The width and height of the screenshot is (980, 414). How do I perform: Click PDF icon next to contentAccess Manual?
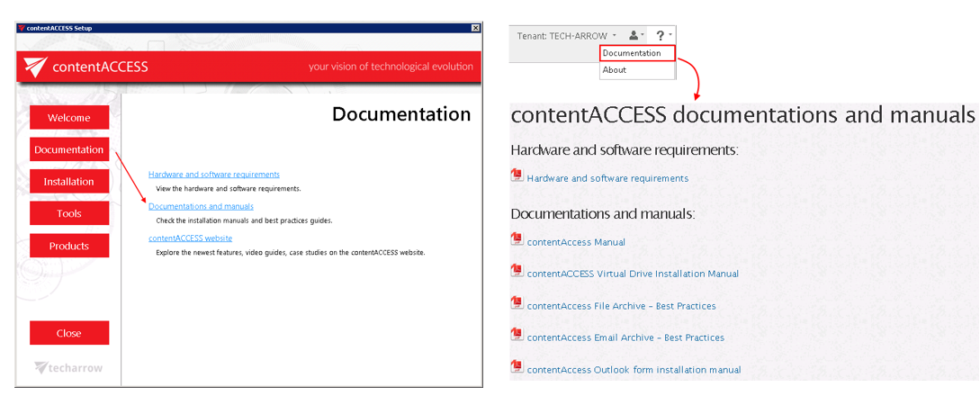(x=517, y=239)
